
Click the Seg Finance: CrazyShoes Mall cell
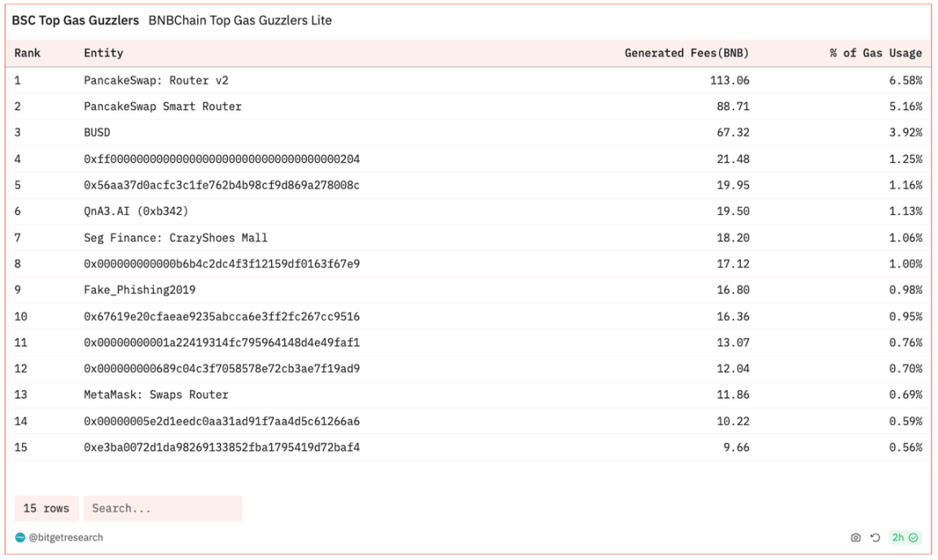176,238
